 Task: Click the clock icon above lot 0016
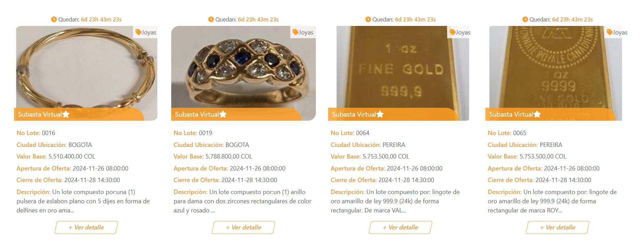pyautogui.click(x=54, y=19)
